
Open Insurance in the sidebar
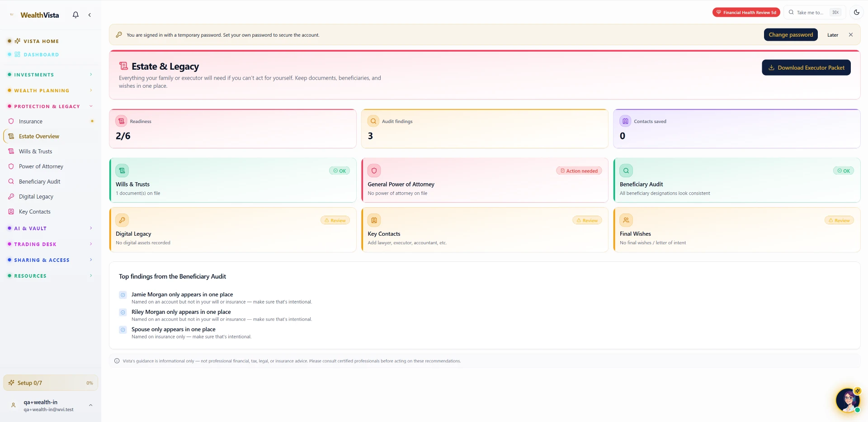pos(51,121)
